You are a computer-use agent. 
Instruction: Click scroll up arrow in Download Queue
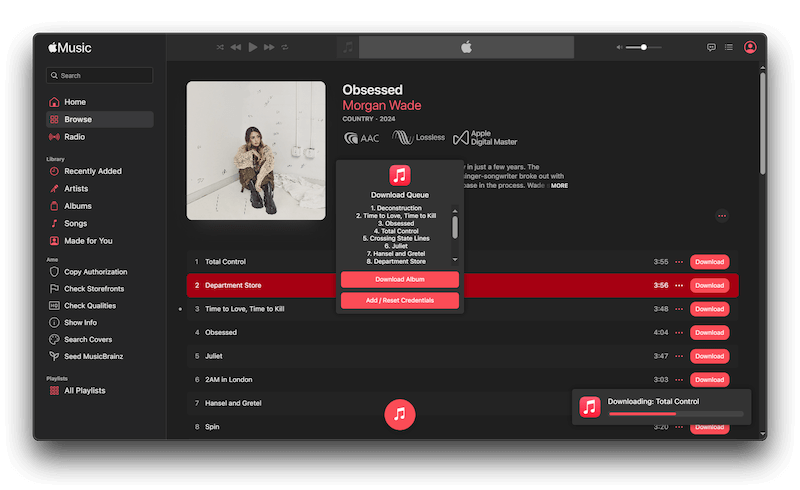coord(455,211)
